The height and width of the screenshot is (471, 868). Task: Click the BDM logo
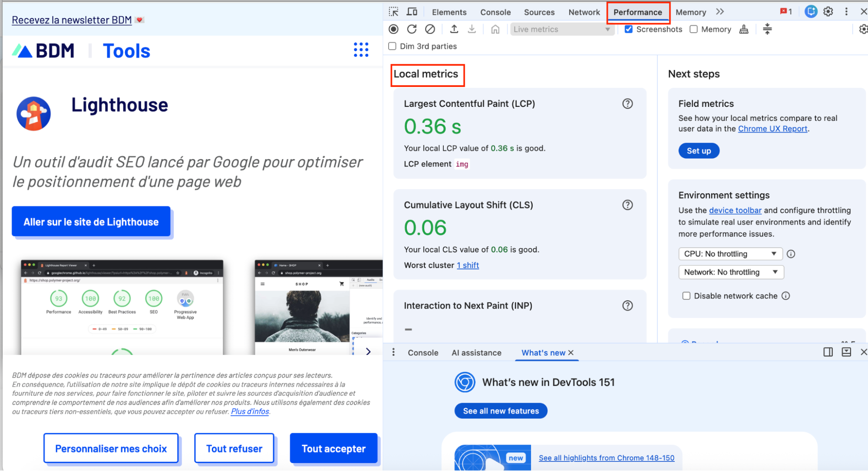click(x=43, y=51)
